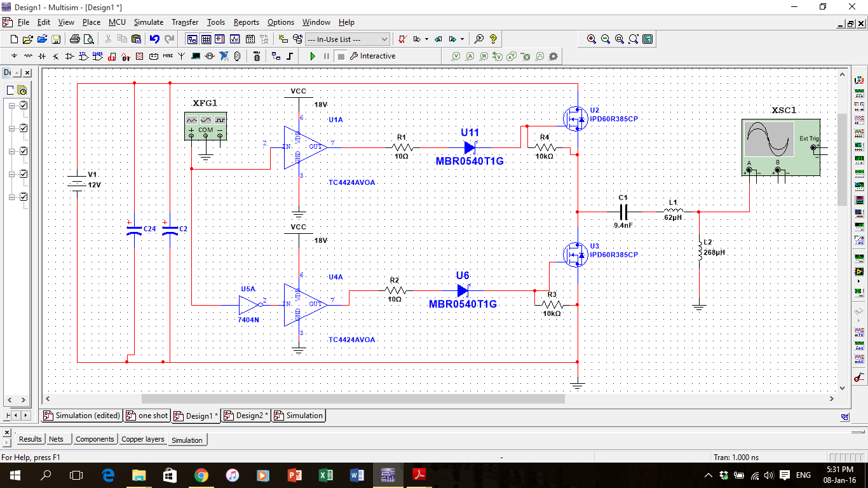Collapse the second Design Toolbox tree node
Viewport: 868px width, 488px height.
tap(11, 128)
